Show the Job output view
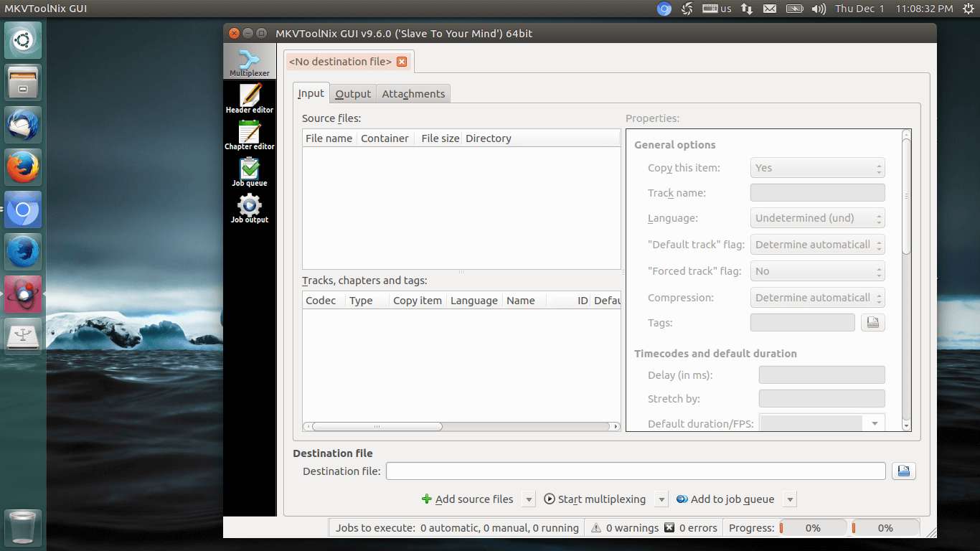 click(x=249, y=209)
